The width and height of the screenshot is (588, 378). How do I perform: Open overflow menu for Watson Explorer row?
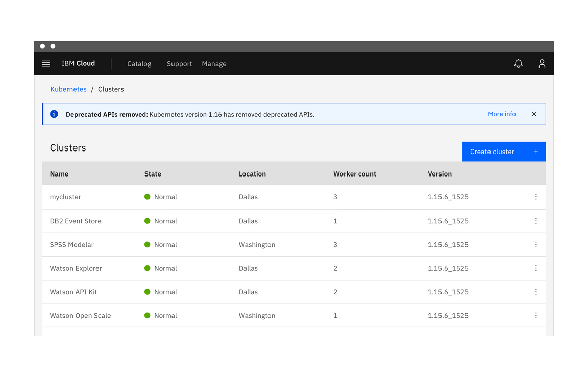(536, 268)
